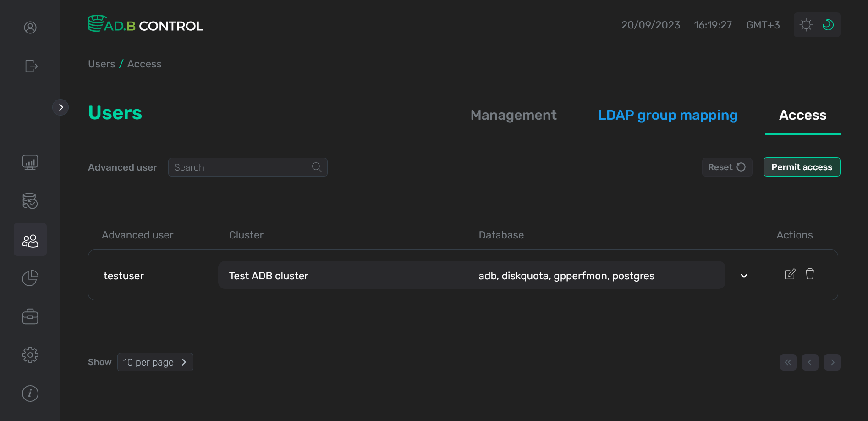
Task: Switch to dark theme using moon icon
Action: pos(828,25)
